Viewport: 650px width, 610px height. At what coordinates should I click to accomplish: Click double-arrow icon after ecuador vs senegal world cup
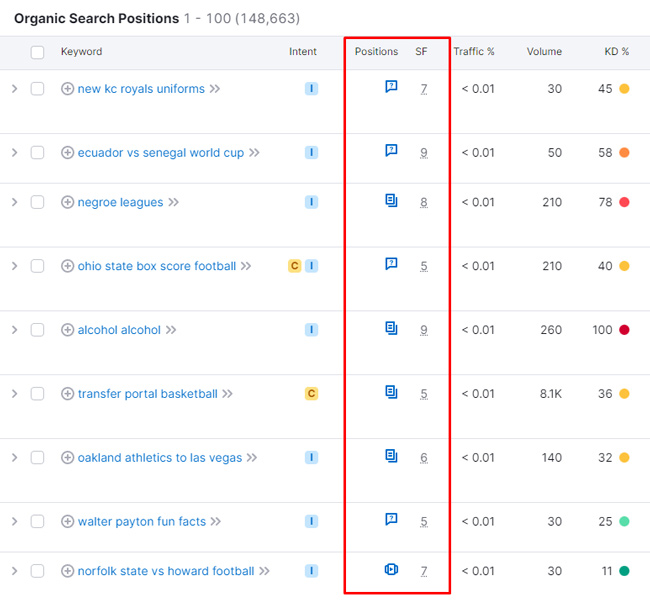tap(254, 153)
